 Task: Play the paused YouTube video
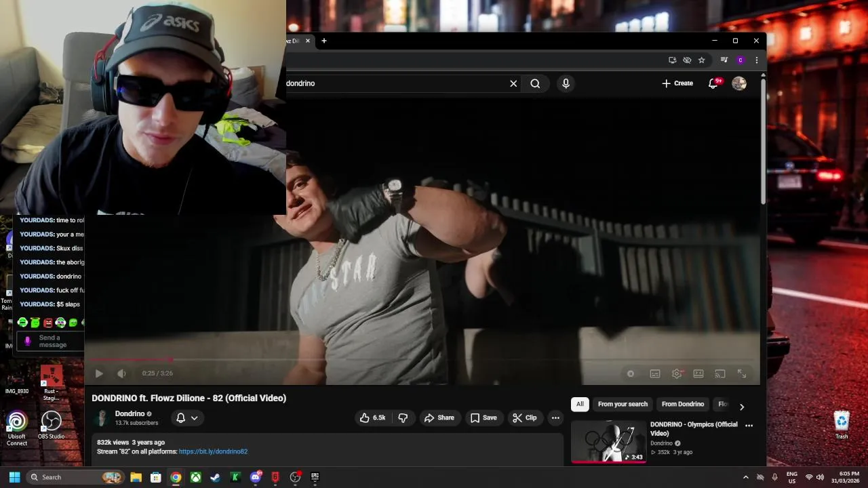point(99,373)
